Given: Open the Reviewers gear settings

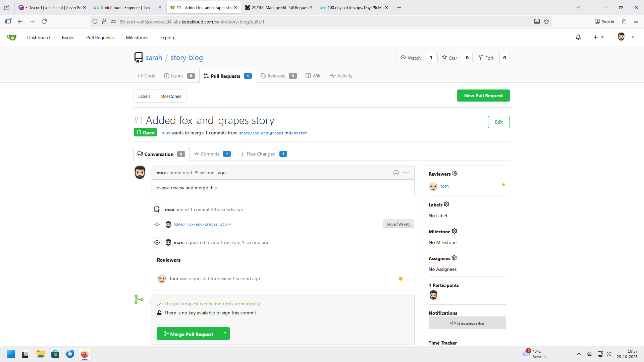Looking at the screenshot, I should point(455,174).
